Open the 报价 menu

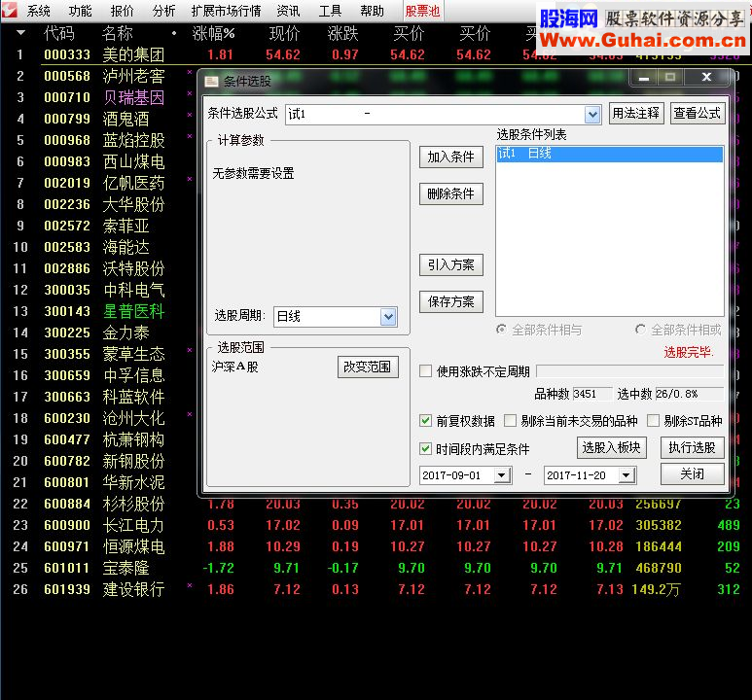123,11
